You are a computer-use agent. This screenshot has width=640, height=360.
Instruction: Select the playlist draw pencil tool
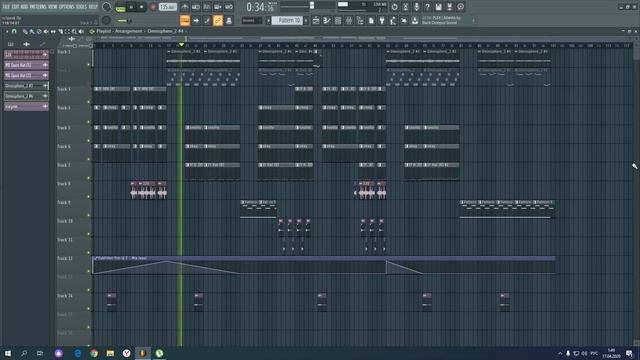tap(25, 31)
